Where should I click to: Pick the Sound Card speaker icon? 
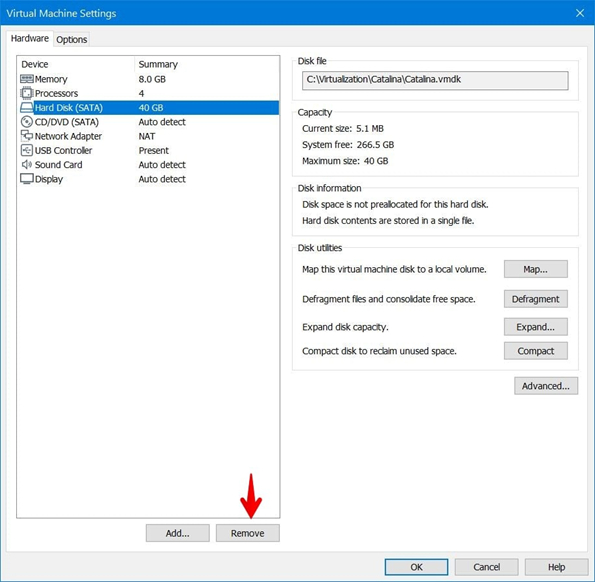click(x=27, y=164)
